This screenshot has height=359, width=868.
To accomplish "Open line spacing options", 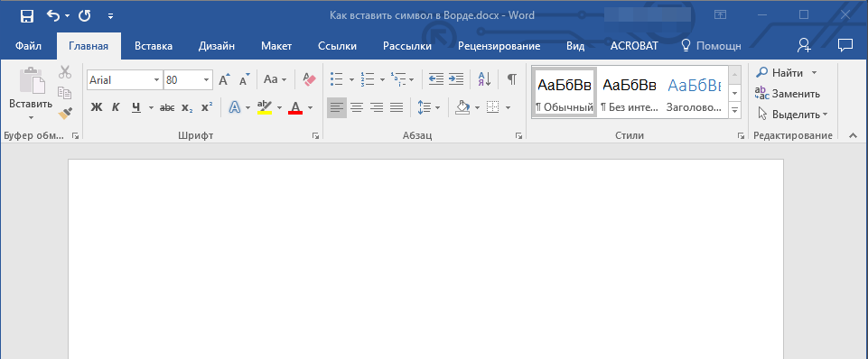I will [428, 107].
